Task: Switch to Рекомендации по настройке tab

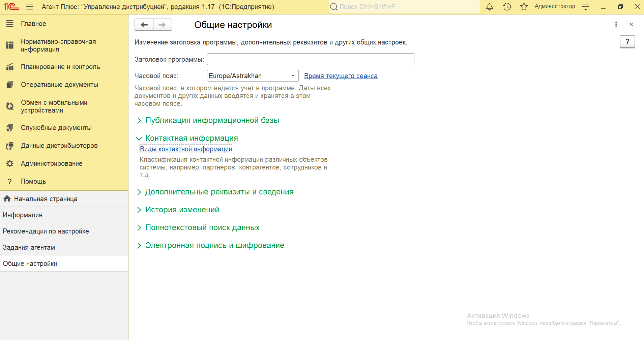Action: [64, 231]
